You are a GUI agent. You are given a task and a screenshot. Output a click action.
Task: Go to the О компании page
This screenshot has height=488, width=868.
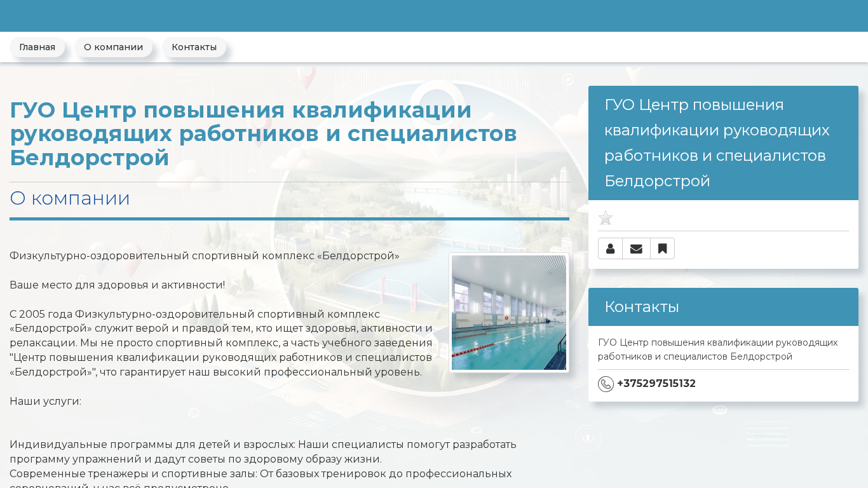coord(113,47)
